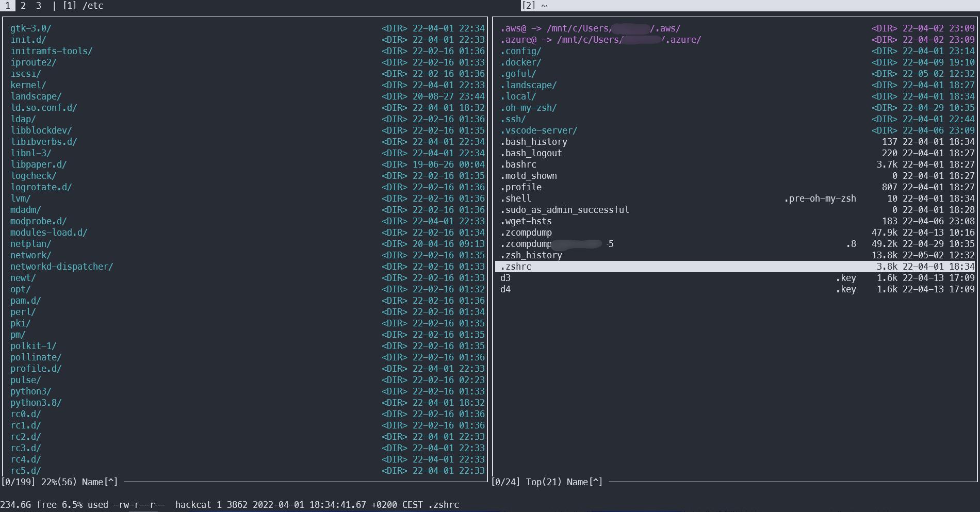This screenshot has width=980, height=512.
Task: Select the mdadm/ directory
Action: pyautogui.click(x=248, y=210)
